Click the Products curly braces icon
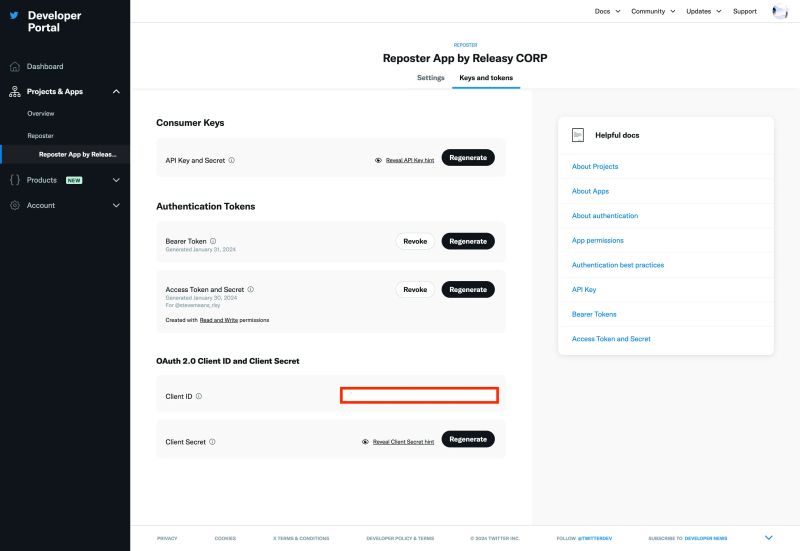 pyautogui.click(x=15, y=180)
